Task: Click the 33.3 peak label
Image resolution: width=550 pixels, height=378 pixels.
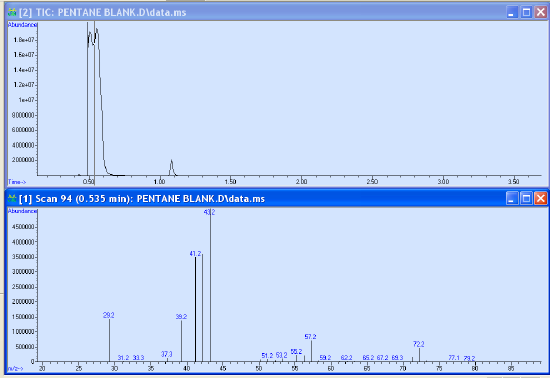Action: pyautogui.click(x=139, y=358)
